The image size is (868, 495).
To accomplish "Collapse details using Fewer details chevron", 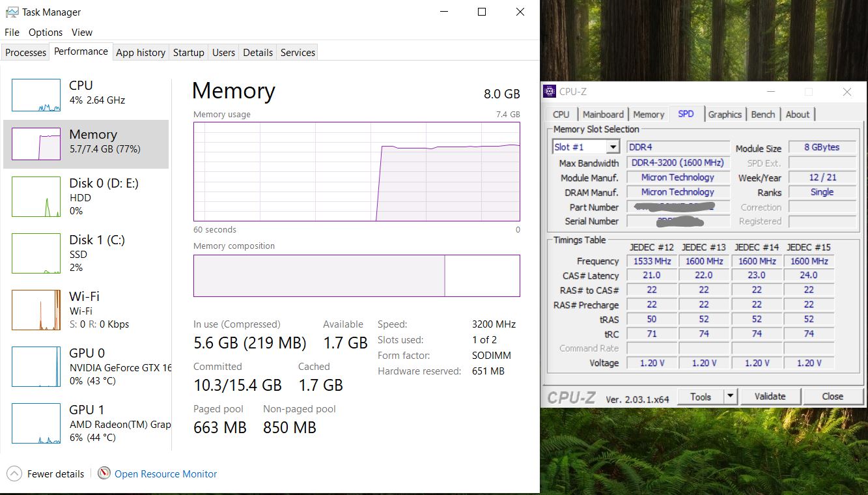I will [12, 474].
